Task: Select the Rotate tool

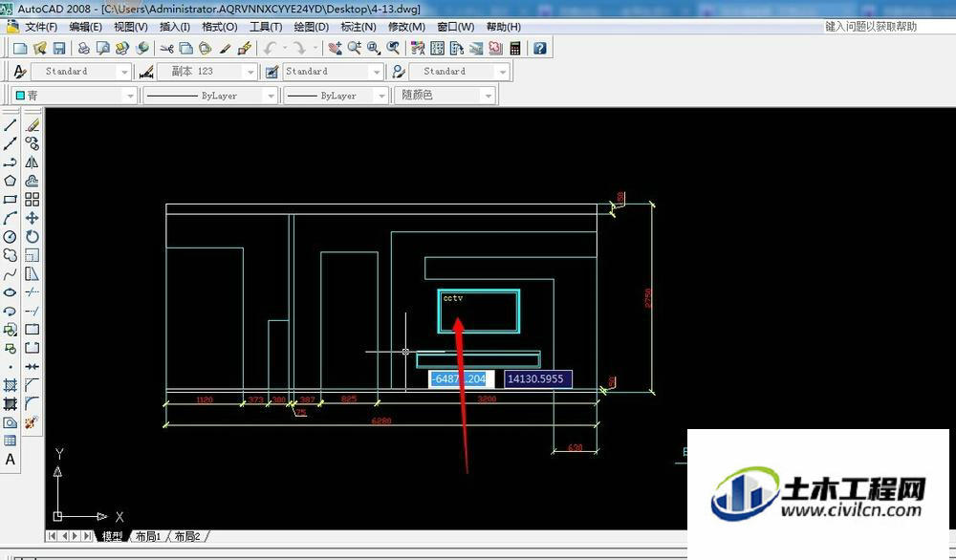Action: 33,236
